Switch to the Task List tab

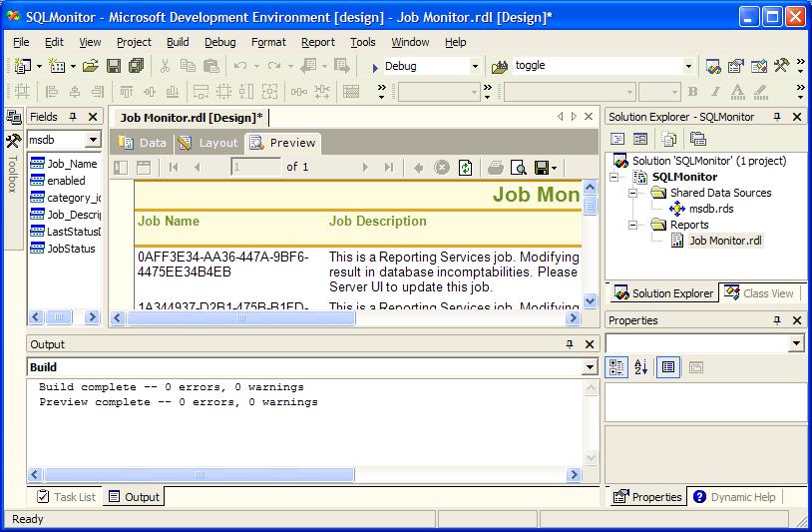click(66, 497)
